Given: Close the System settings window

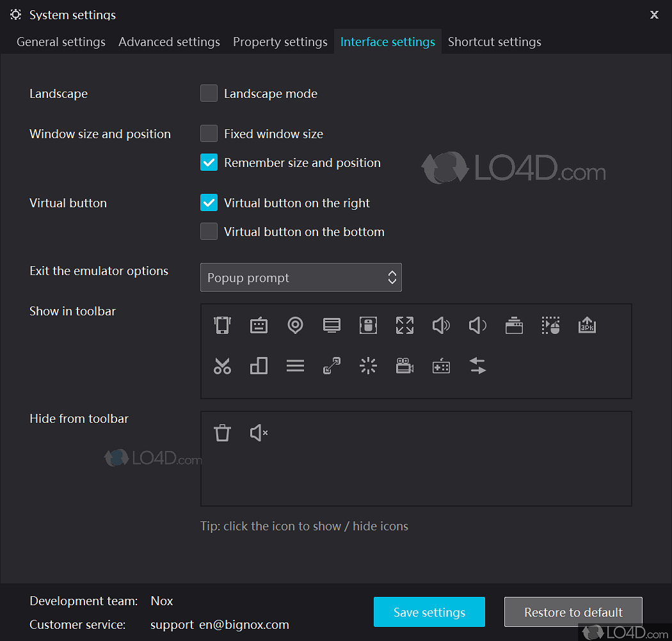Looking at the screenshot, I should (x=655, y=15).
